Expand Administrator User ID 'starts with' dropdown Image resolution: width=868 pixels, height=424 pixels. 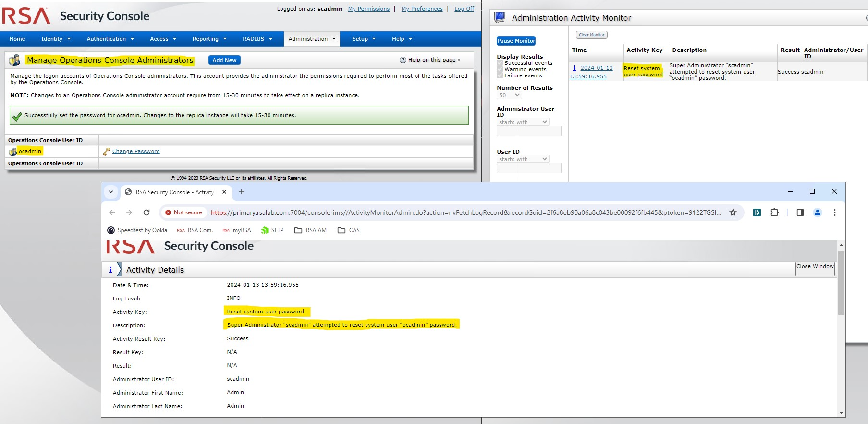(x=523, y=122)
